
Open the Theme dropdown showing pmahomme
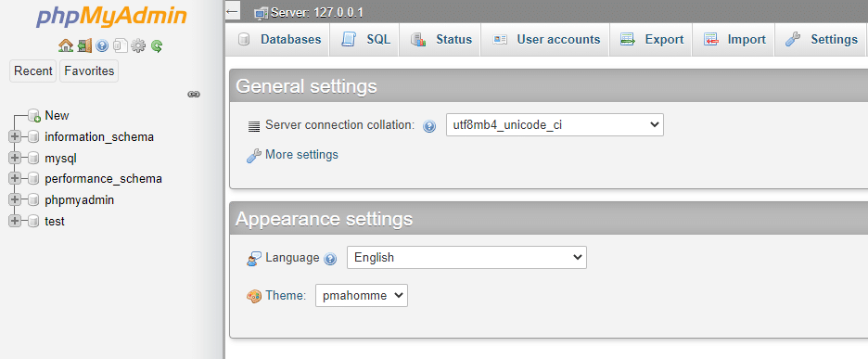362,296
